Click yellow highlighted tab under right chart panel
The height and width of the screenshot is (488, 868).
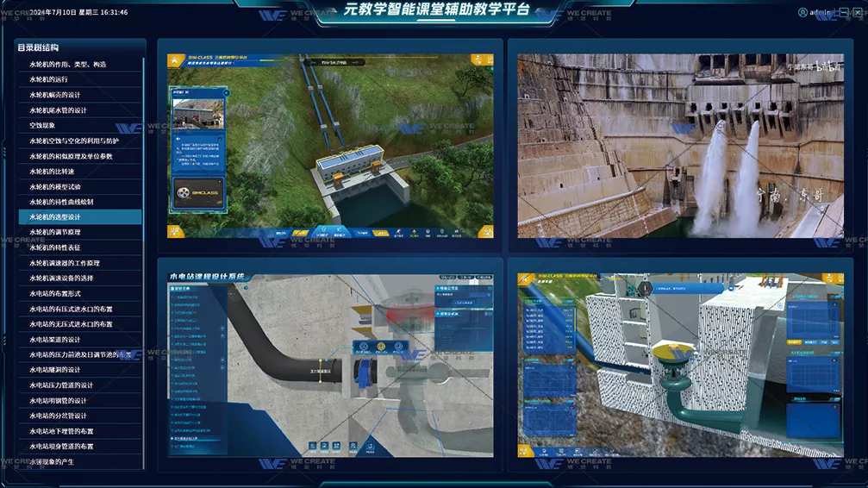[x=795, y=342]
